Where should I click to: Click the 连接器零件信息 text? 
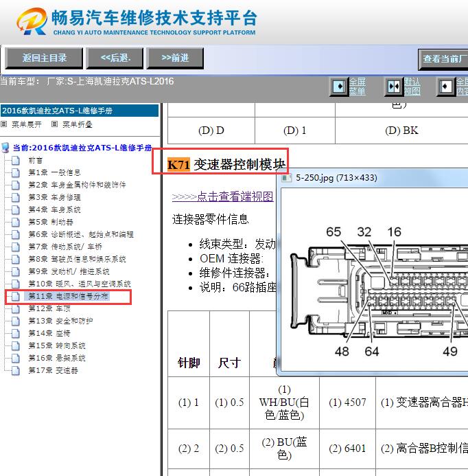[x=210, y=219]
